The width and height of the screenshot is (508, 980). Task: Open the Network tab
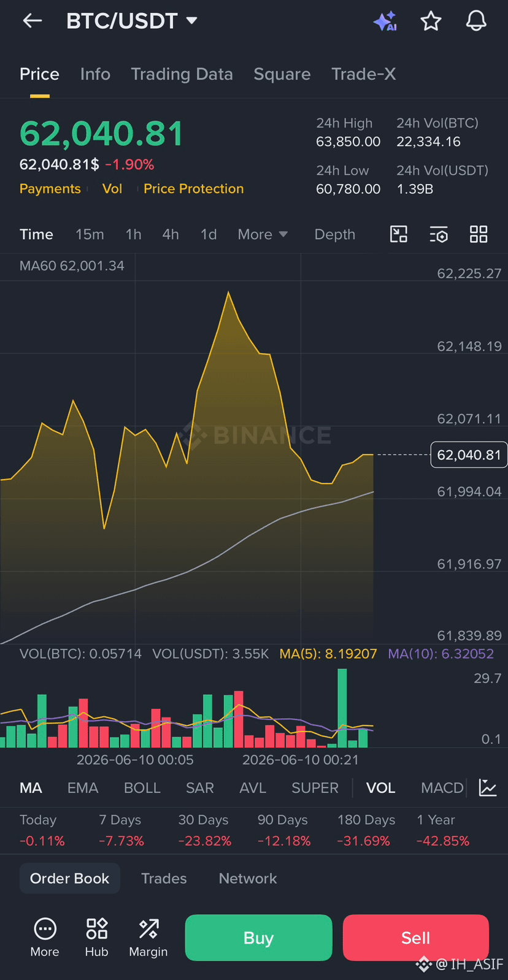248,878
